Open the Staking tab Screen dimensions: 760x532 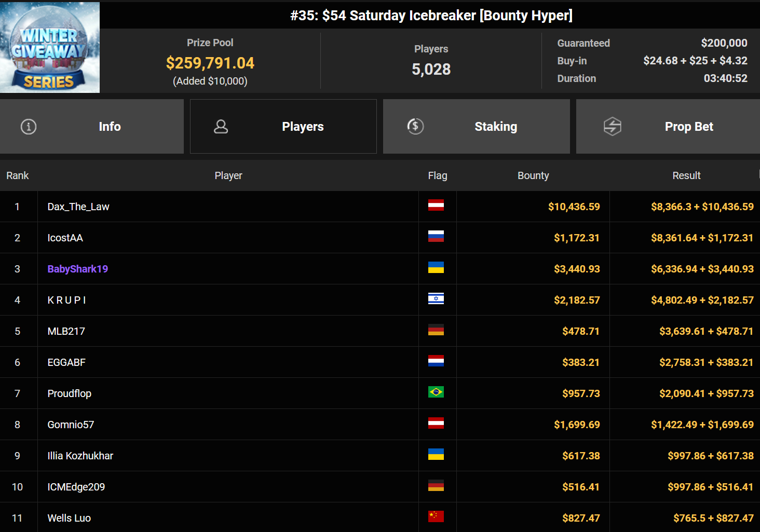[x=495, y=127]
